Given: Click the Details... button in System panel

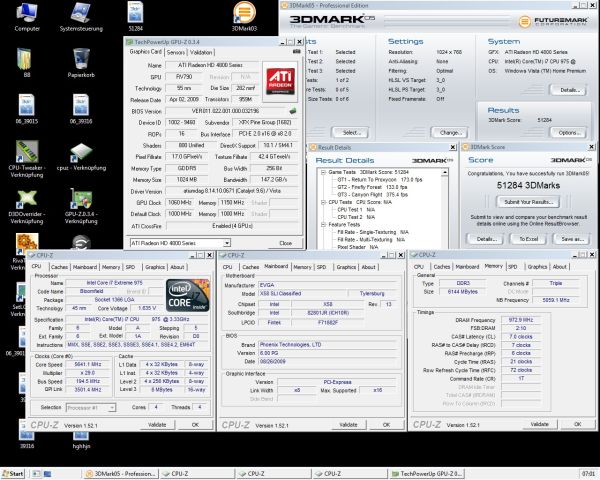Looking at the screenshot, I should 569,90.
